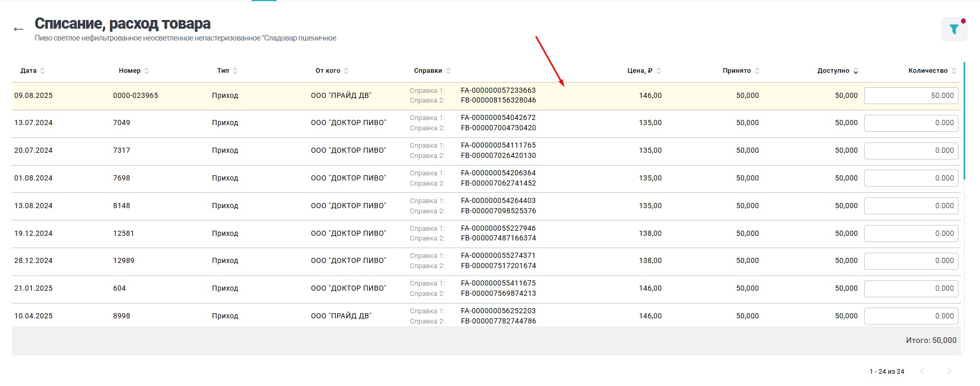Sort by Справки column arrows
Viewport: 980px width, 386px height.
point(448,71)
